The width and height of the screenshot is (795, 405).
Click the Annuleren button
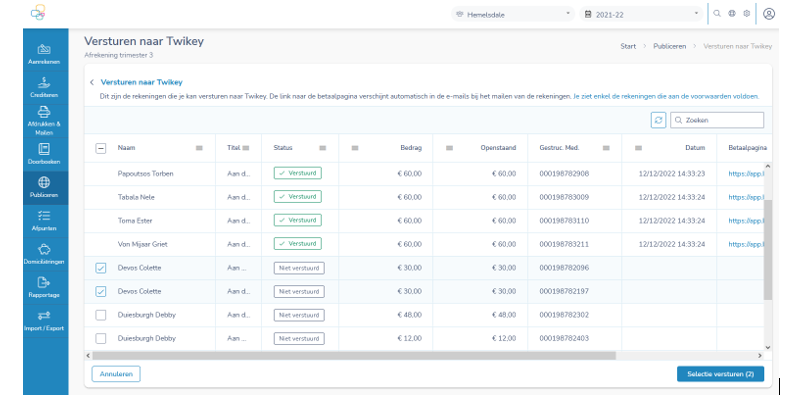click(116, 374)
